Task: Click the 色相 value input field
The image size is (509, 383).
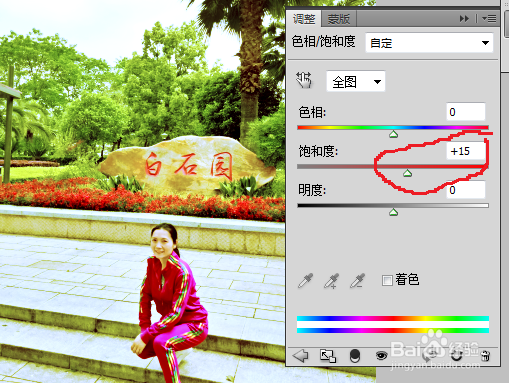Action: tap(466, 112)
